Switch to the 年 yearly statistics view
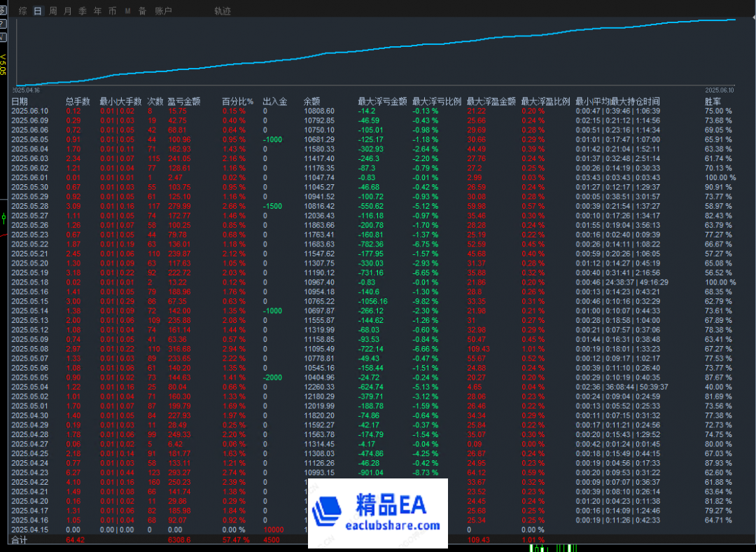The height and width of the screenshot is (552, 756). click(97, 11)
